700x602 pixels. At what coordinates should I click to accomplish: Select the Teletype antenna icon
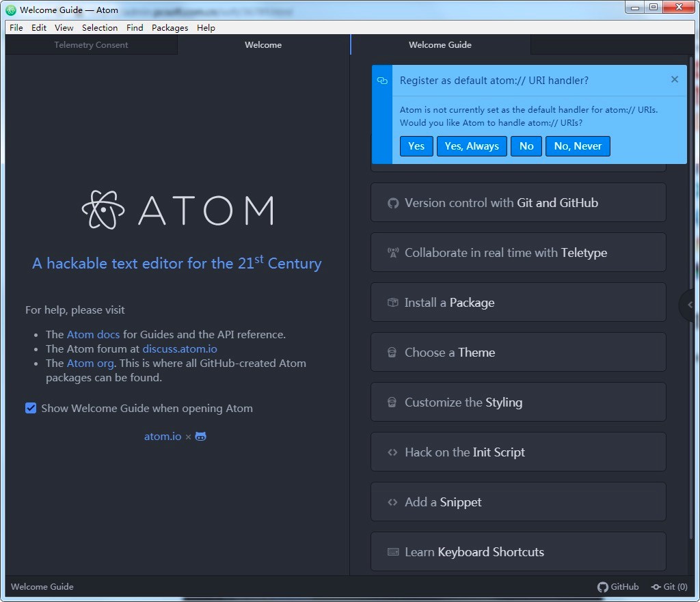tap(392, 252)
